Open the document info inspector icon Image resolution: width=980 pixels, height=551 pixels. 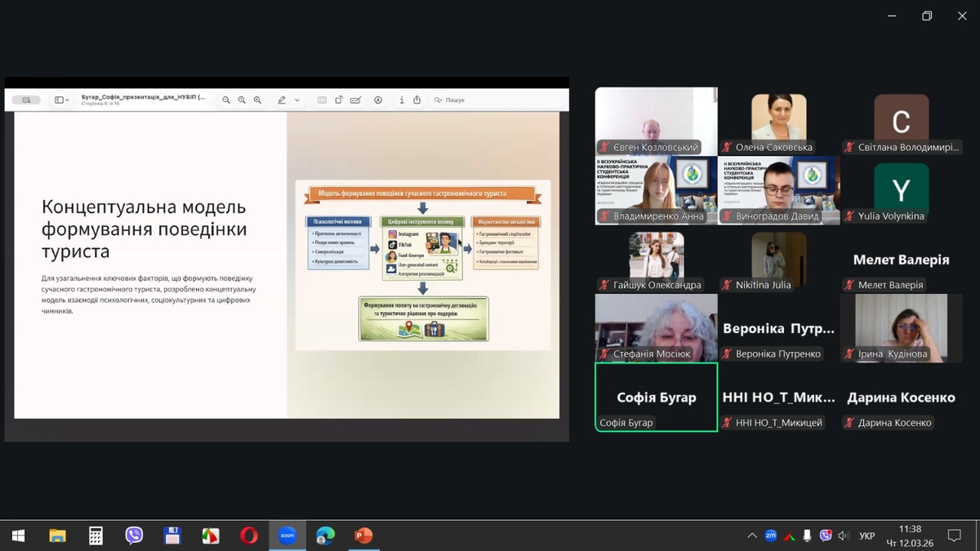click(401, 100)
